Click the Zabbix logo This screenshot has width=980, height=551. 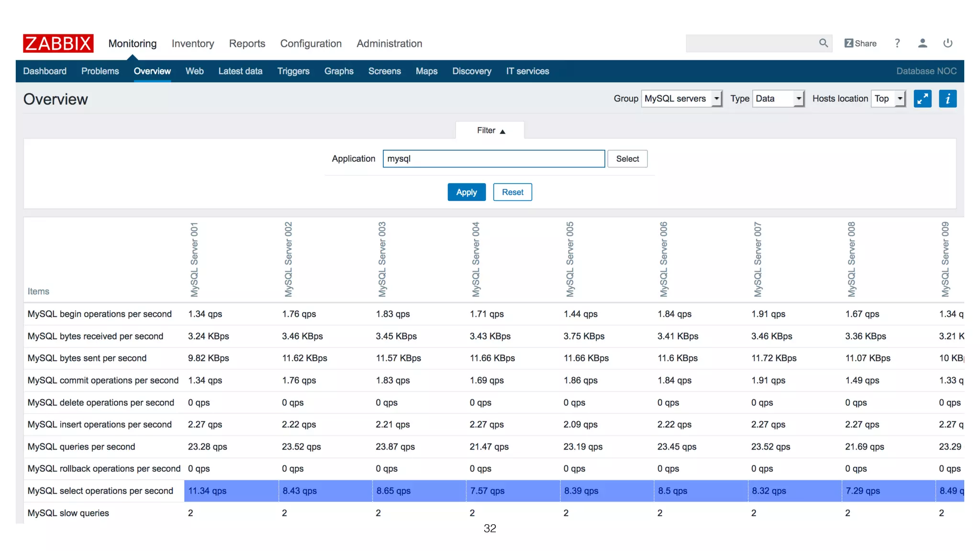(58, 44)
